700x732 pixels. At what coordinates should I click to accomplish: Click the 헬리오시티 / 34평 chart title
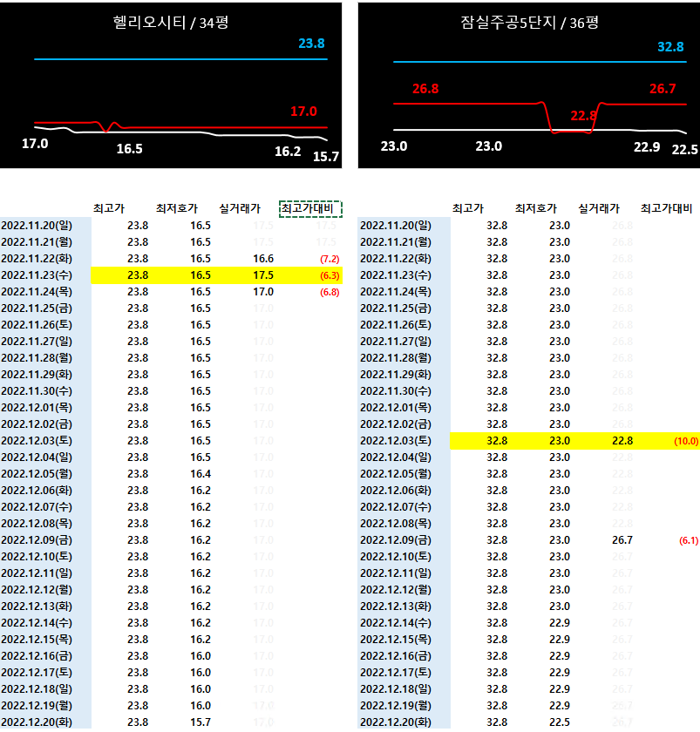click(x=171, y=23)
